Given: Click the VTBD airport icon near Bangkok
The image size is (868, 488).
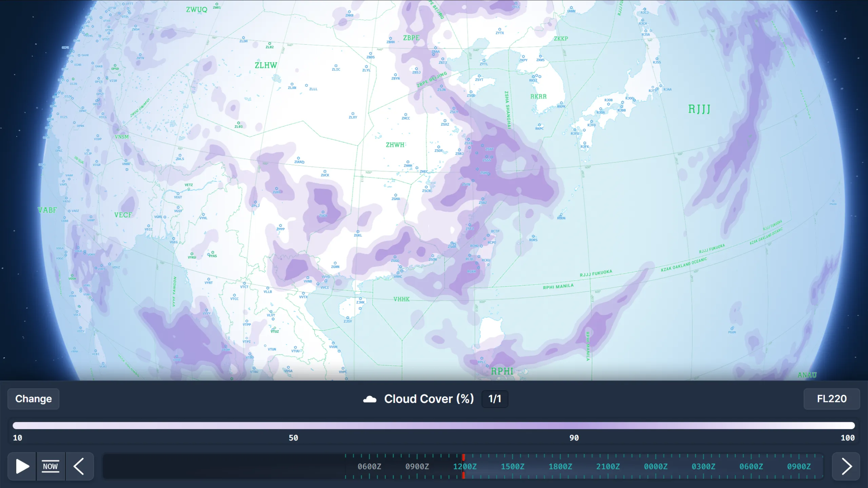Looking at the screenshot, I should pos(250,354).
